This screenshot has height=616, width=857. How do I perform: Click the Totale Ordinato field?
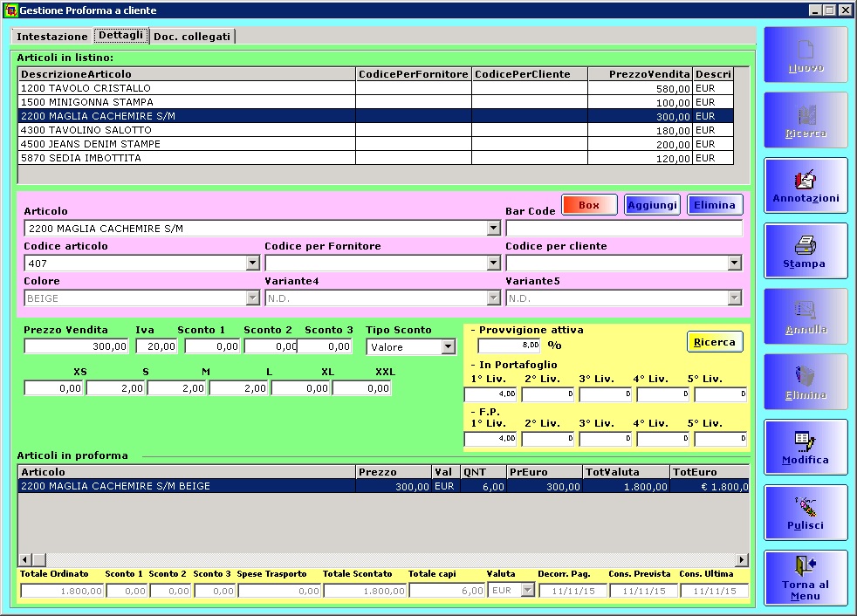pos(62,591)
